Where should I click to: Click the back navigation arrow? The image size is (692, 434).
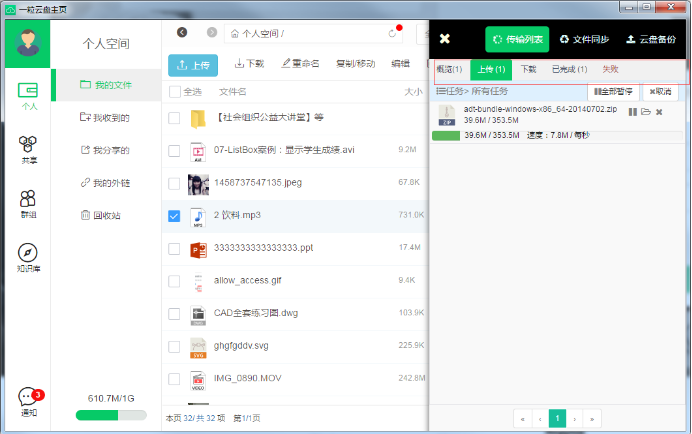click(182, 33)
